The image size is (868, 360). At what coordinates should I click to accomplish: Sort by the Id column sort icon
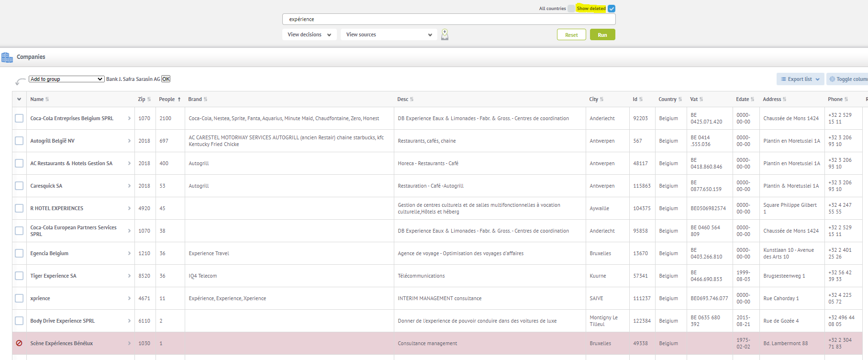point(641,99)
